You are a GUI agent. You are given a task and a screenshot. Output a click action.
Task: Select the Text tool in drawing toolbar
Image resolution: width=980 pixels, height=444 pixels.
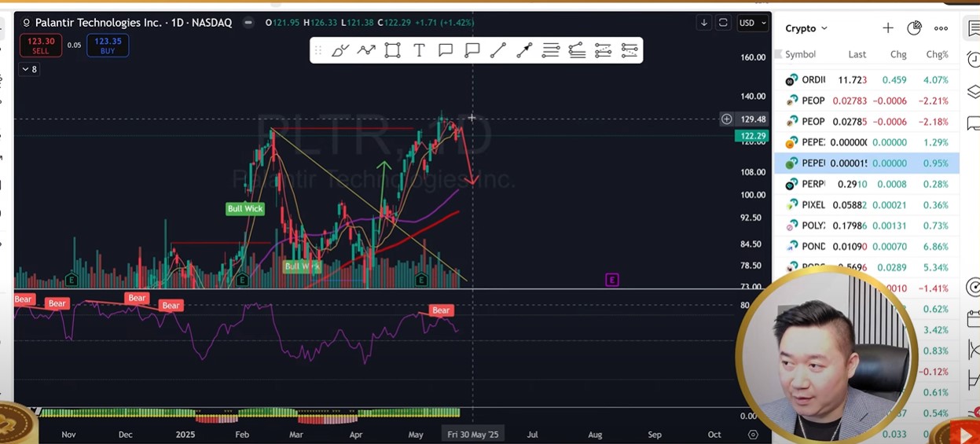coord(419,50)
